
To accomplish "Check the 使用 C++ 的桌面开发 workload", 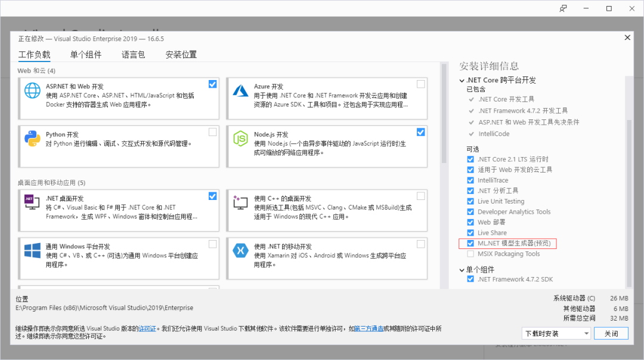I will point(420,196).
